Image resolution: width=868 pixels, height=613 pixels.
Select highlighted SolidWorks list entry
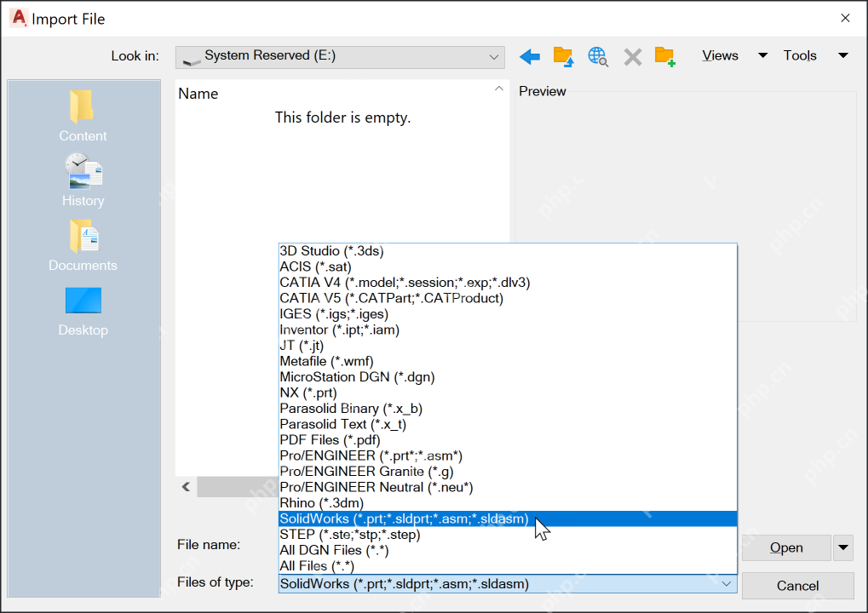(x=508, y=519)
